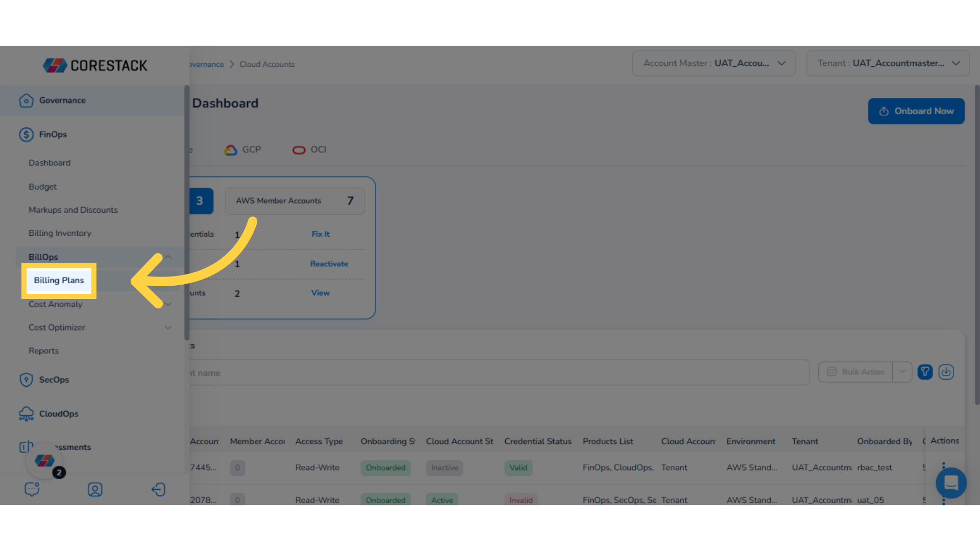The image size is (980, 551).
Task: Click the CoreStack logo
Action: pos(95,65)
